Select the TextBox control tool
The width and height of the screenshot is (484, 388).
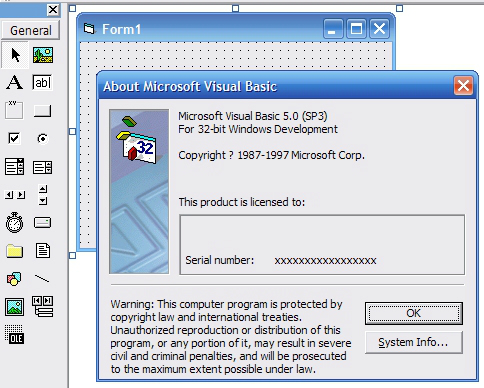(42, 82)
